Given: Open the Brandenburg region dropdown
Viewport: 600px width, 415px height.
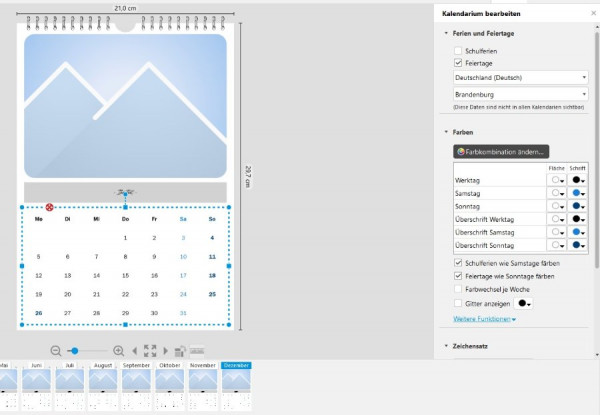Looking at the screenshot, I should (x=520, y=94).
